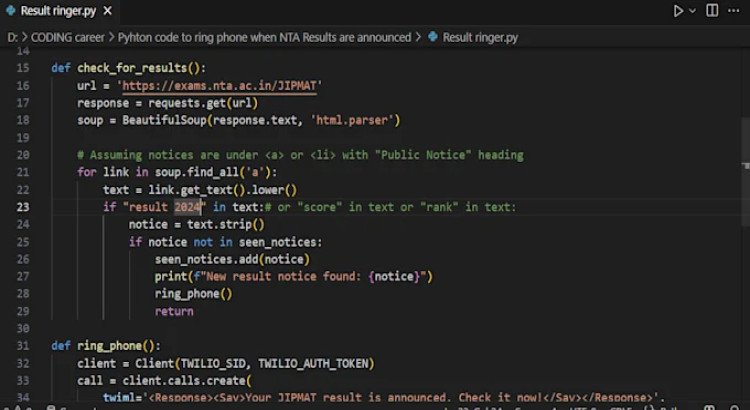Click line number 21 in the gutter

click(23, 172)
